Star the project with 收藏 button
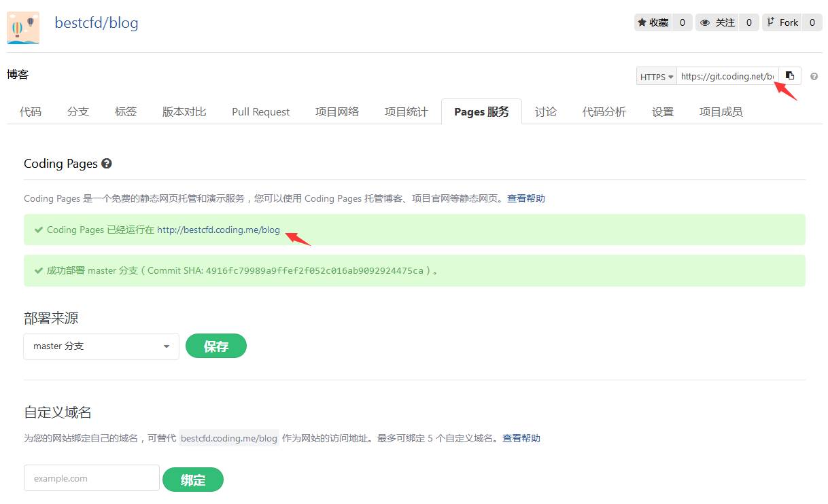828x504 pixels. [653, 22]
